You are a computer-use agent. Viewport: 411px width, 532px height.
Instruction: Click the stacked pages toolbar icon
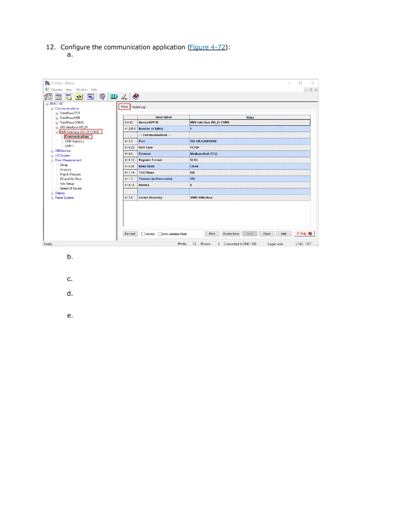coord(102,97)
